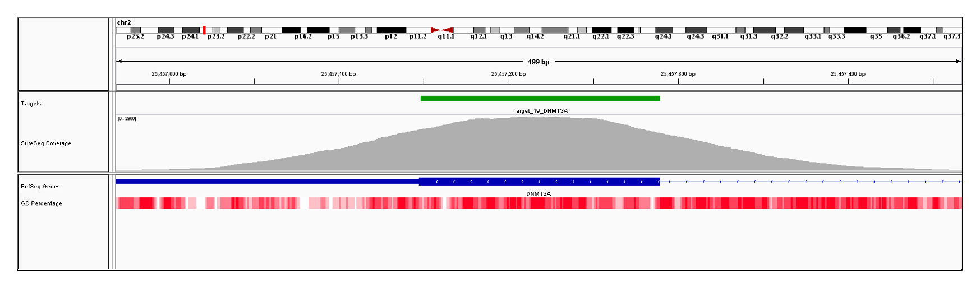980x287 pixels.
Task: Select cytoband q36.2 label
Action: 901,36
